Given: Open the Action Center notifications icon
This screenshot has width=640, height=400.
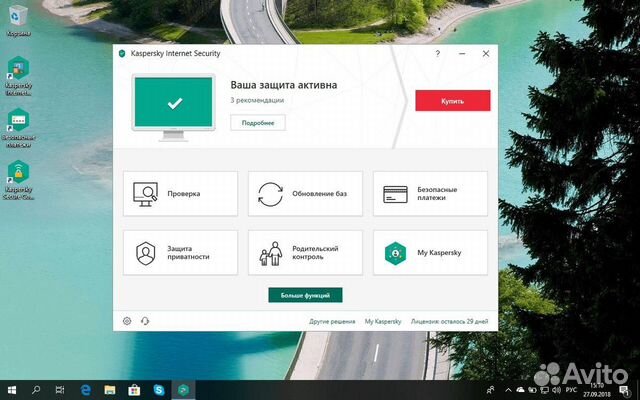Looking at the screenshot, I should pos(624,390).
